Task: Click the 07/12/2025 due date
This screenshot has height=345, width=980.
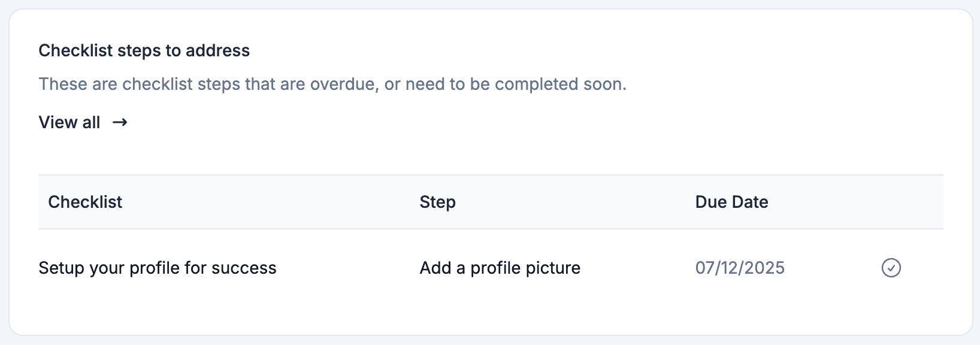Action: (740, 268)
